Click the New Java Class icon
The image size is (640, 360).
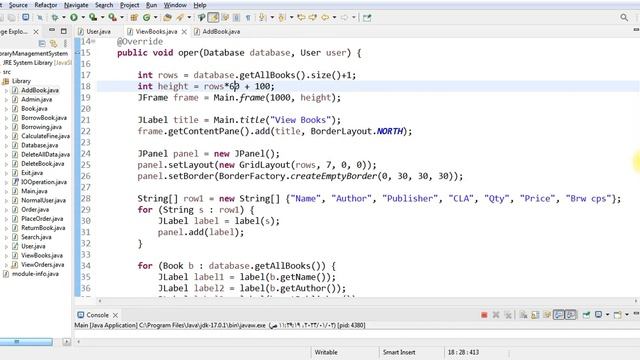(x=147, y=18)
